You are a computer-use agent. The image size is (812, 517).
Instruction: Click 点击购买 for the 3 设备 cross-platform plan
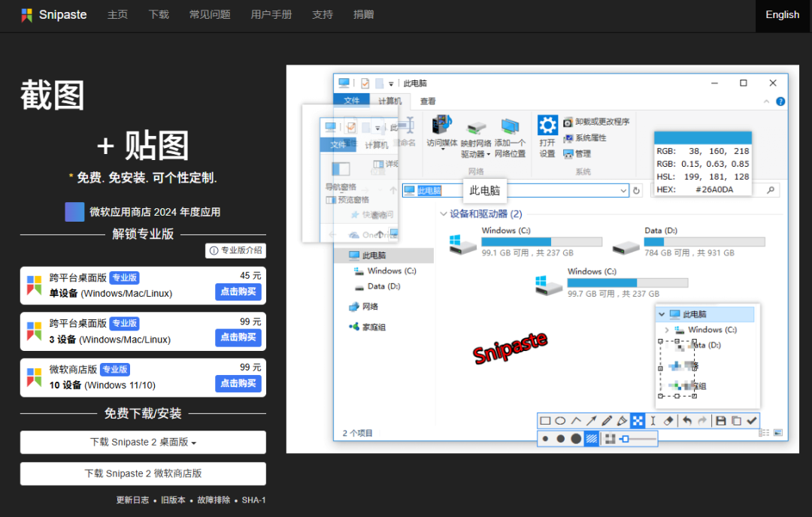(238, 337)
